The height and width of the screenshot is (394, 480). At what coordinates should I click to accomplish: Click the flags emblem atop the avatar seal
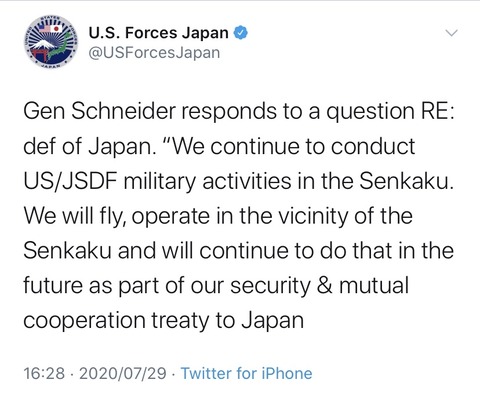pos(51,29)
